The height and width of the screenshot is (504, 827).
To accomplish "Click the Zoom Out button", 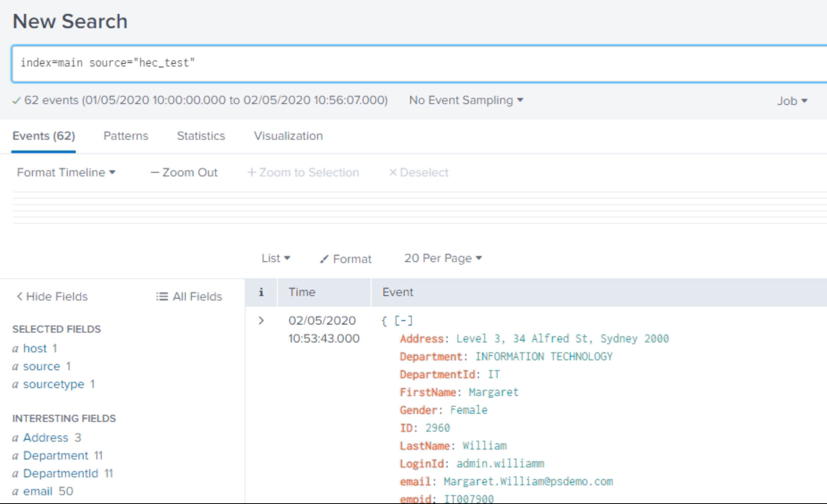I will [x=184, y=173].
